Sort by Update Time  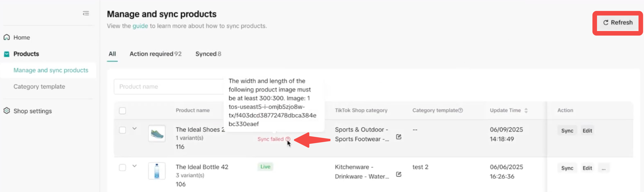click(x=526, y=110)
